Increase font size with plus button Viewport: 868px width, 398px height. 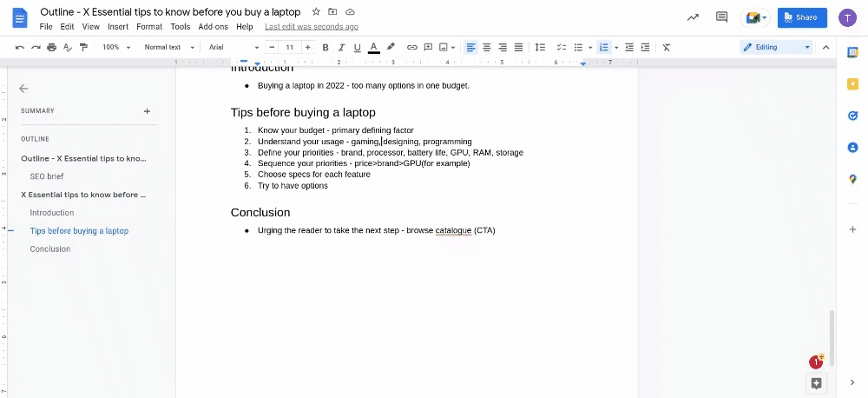pos(308,48)
